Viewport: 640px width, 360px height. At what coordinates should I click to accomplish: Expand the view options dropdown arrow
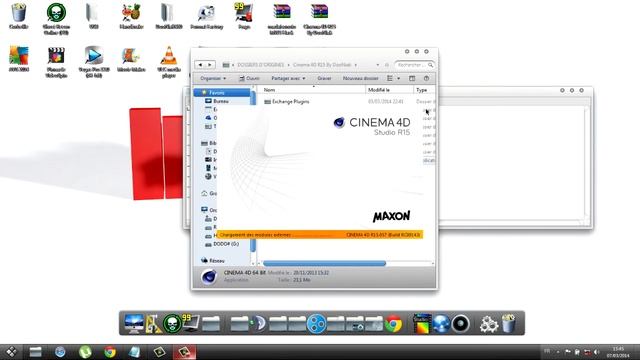(399, 78)
